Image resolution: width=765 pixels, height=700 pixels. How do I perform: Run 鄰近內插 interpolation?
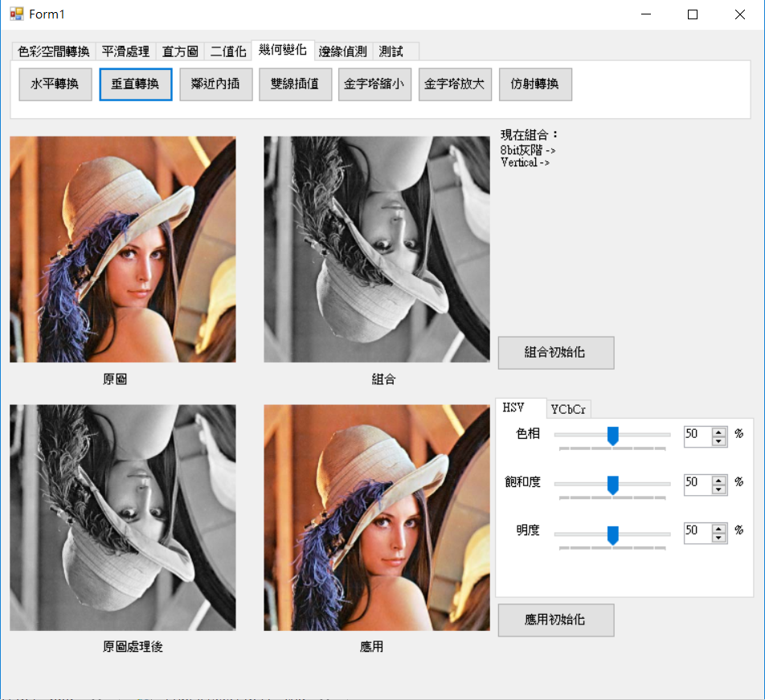[x=215, y=84]
